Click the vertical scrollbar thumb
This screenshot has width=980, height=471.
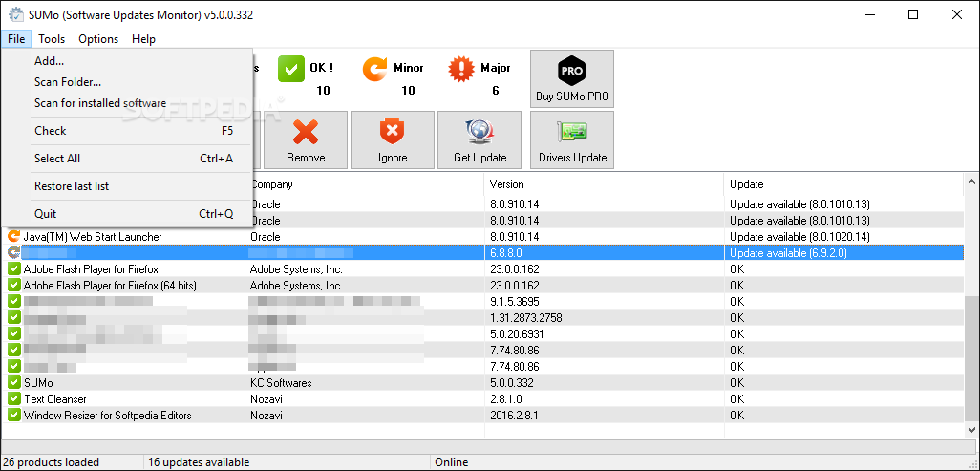pyautogui.click(x=971, y=358)
